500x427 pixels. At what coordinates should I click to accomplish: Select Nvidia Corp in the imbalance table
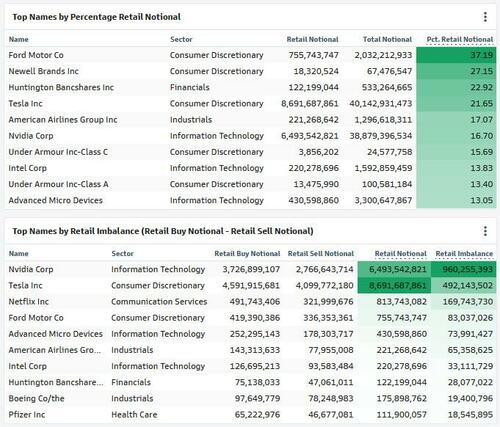[x=31, y=269]
